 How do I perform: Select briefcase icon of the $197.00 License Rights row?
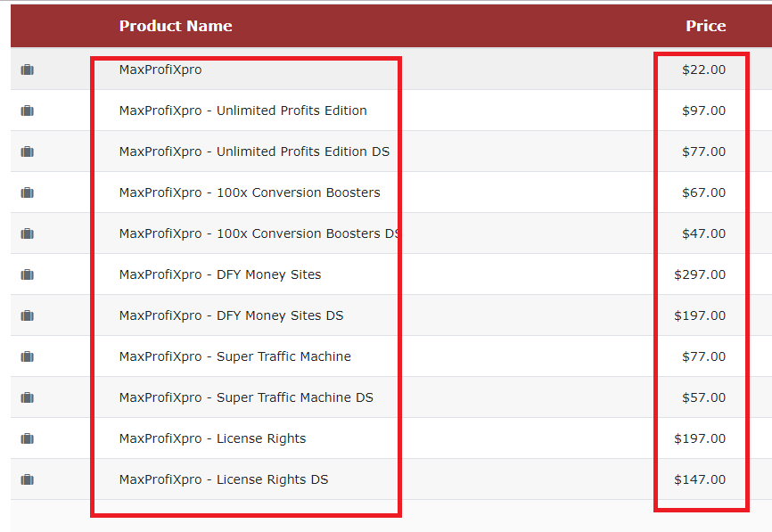(x=27, y=438)
